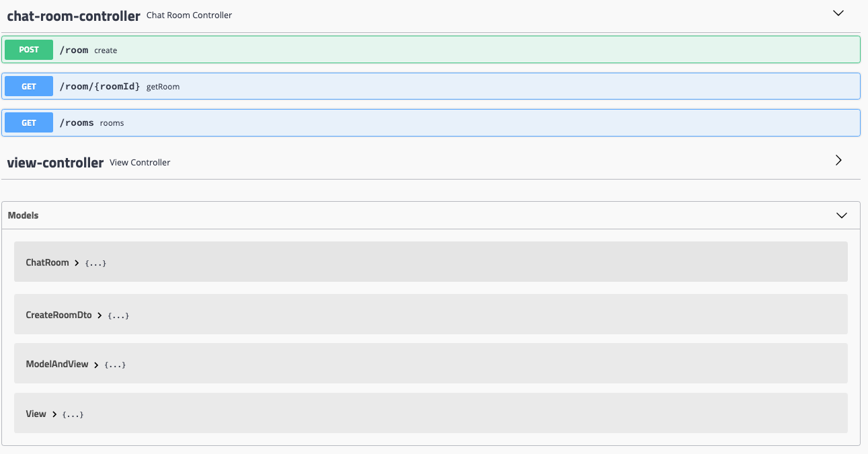The height and width of the screenshot is (454, 868).
Task: Open the /room/{roomId} endpoint path
Action: (x=100, y=86)
